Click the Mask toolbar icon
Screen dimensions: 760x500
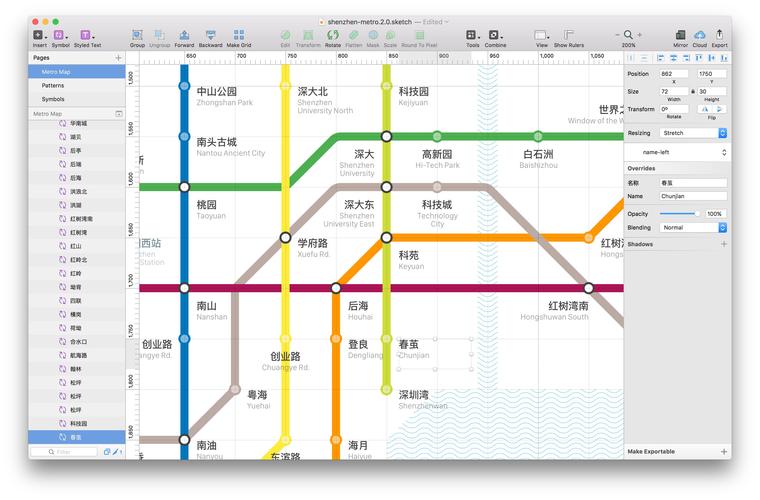click(x=373, y=35)
